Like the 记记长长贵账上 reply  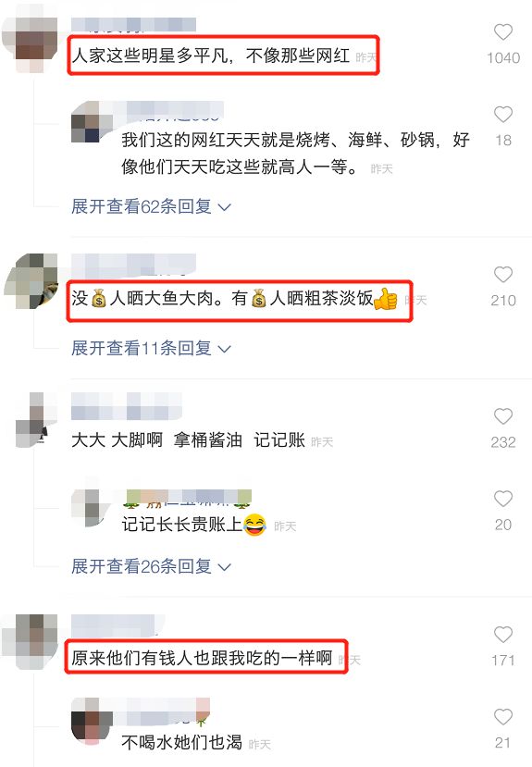(x=503, y=499)
